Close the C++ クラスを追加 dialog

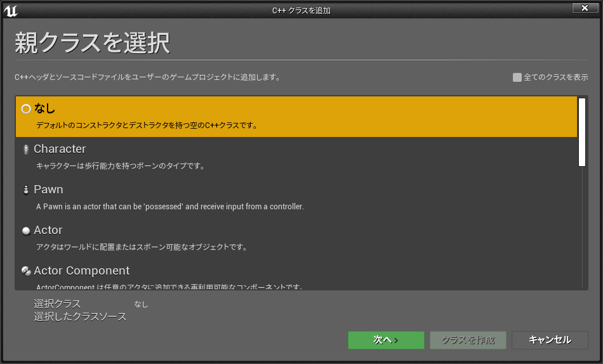pyautogui.click(x=585, y=8)
